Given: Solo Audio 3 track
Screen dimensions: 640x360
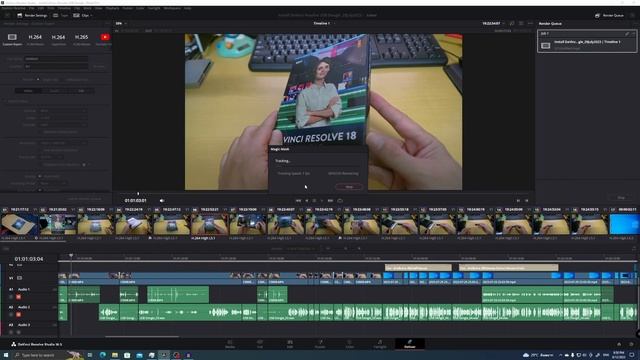Looking at the screenshot, I should pyautogui.click(x=11, y=332).
